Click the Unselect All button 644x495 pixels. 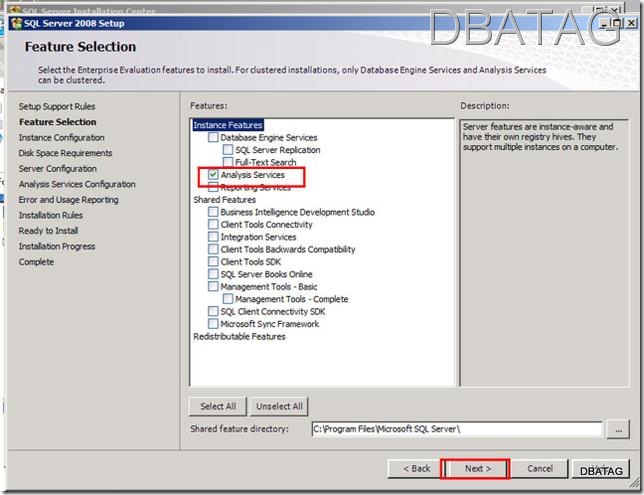click(x=279, y=406)
